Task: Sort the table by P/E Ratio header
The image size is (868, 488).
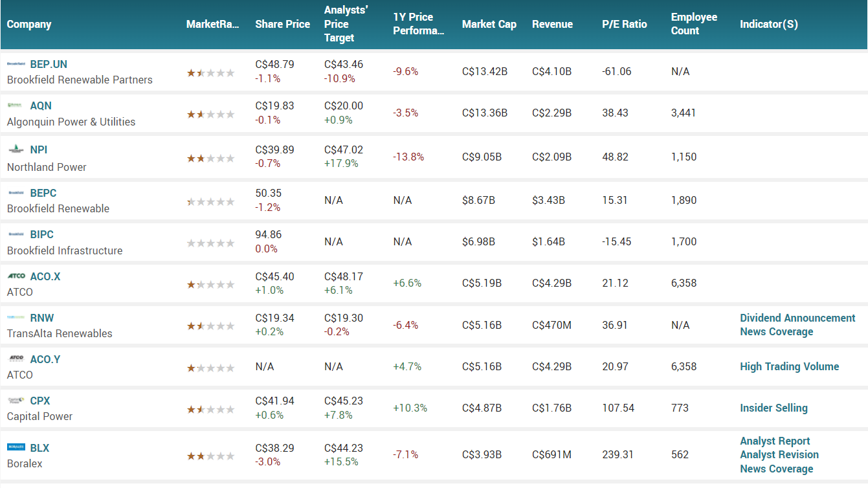Action: tap(624, 24)
